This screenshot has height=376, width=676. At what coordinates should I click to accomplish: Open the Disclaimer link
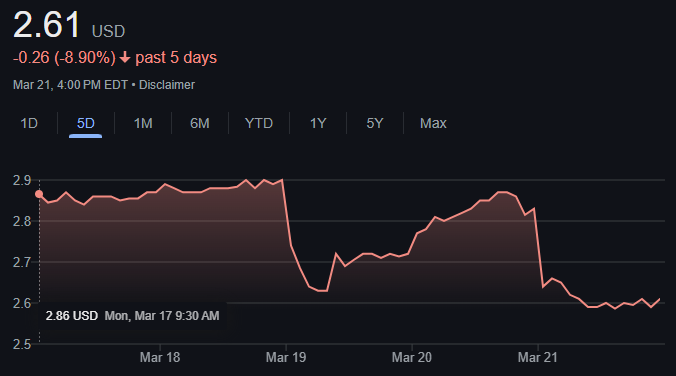click(x=167, y=85)
